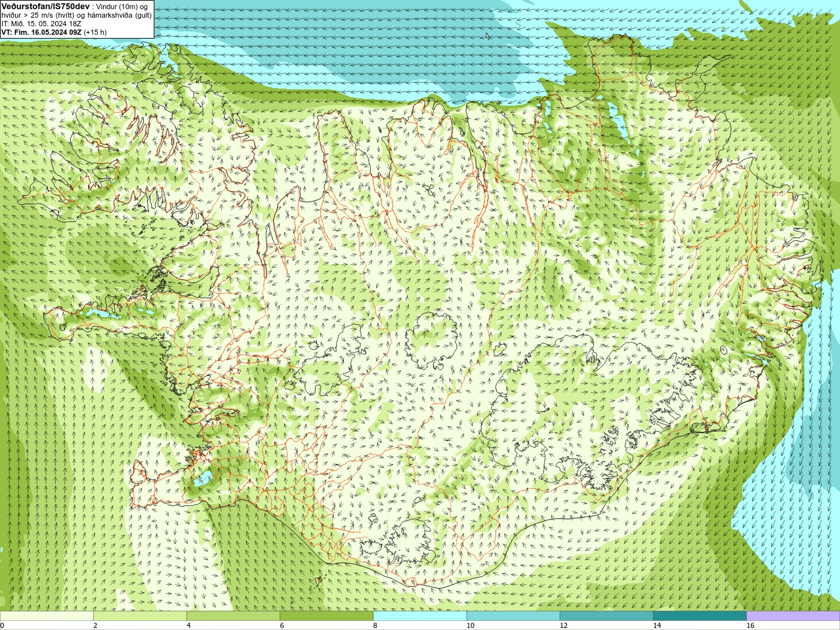The image size is (840, 630).
Task: Click the legend tick label "6"
Action: coord(282,625)
